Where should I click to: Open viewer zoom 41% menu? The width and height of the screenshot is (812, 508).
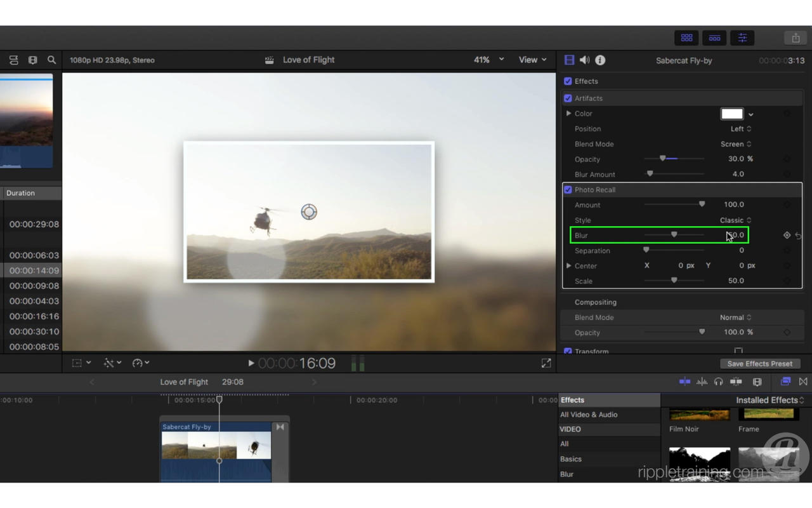click(x=488, y=60)
